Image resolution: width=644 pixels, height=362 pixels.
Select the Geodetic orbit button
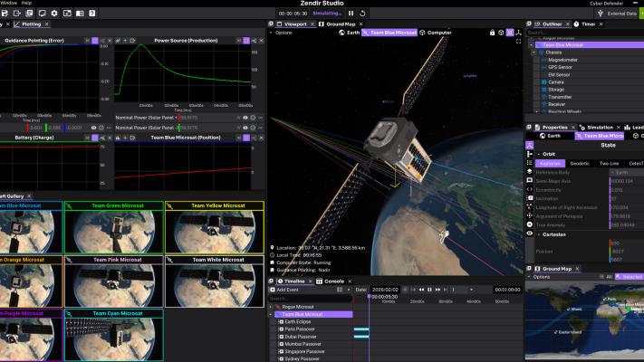(x=580, y=163)
